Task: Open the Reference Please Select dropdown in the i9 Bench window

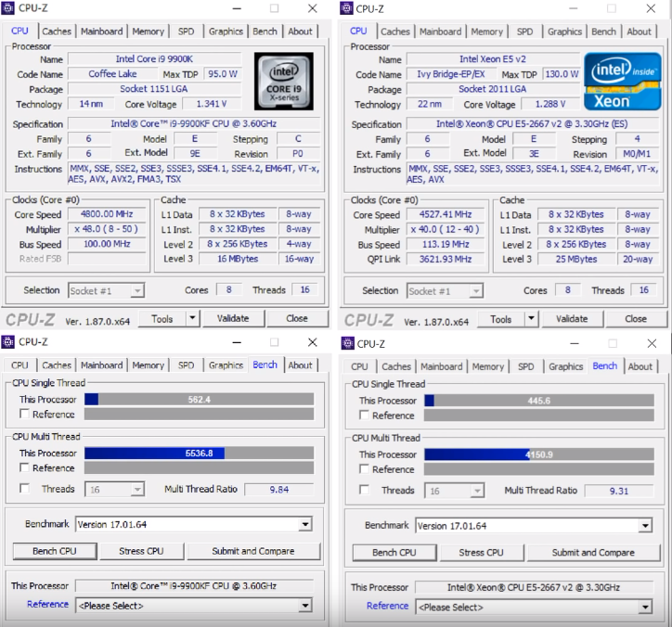Action: pyautogui.click(x=194, y=606)
